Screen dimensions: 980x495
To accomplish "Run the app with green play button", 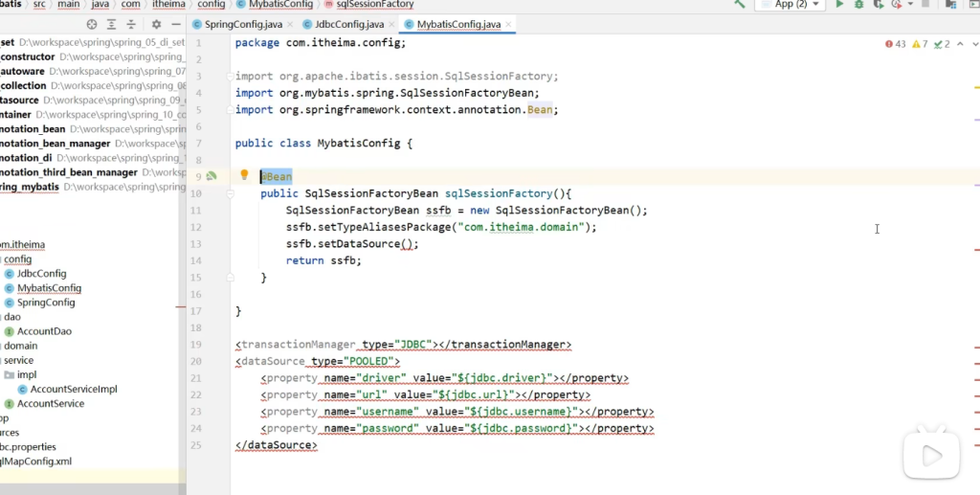I will [x=839, y=5].
